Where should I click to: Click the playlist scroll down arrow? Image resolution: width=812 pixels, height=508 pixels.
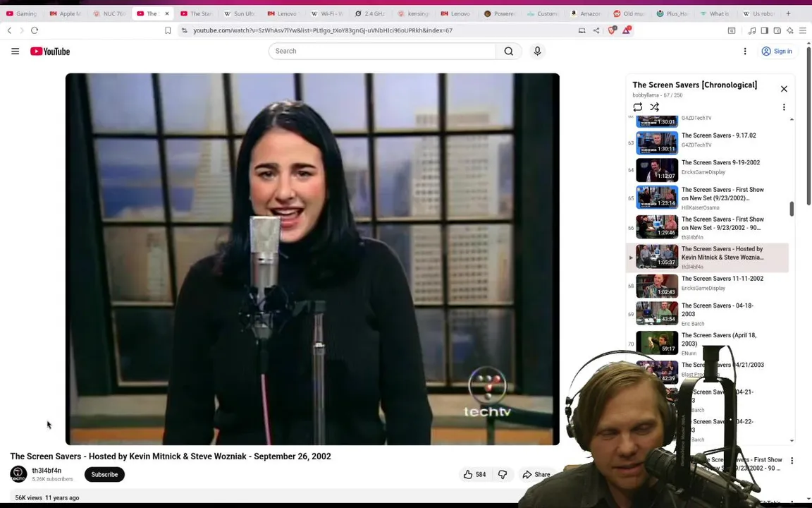pos(792,440)
